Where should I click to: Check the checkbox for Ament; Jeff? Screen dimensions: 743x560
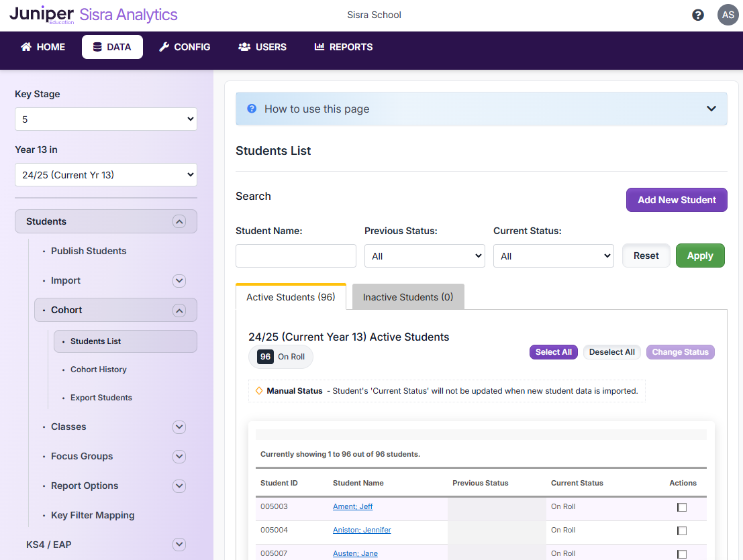[x=682, y=507]
